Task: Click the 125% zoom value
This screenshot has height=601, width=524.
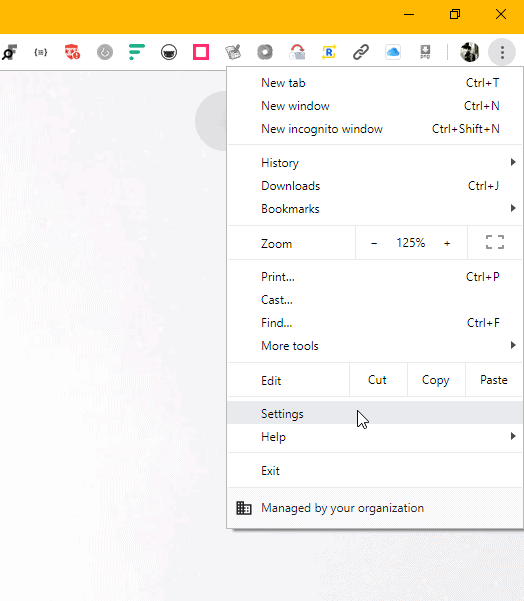Action: click(x=411, y=243)
